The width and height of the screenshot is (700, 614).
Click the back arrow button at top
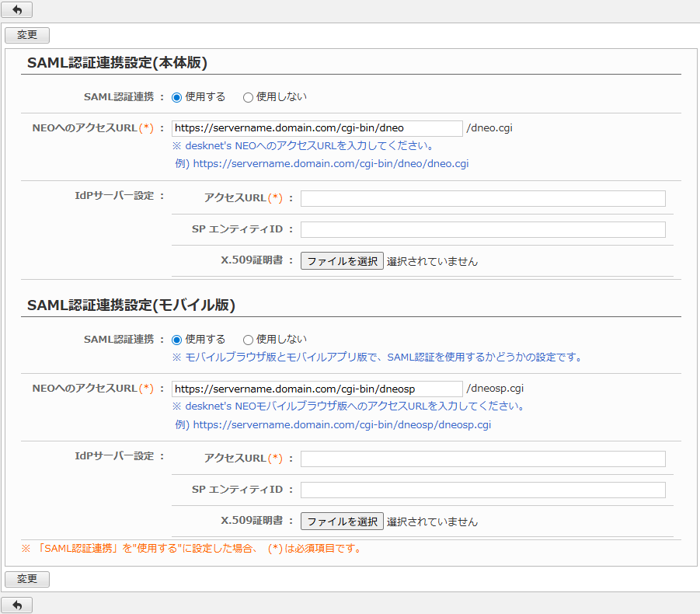tap(16, 10)
